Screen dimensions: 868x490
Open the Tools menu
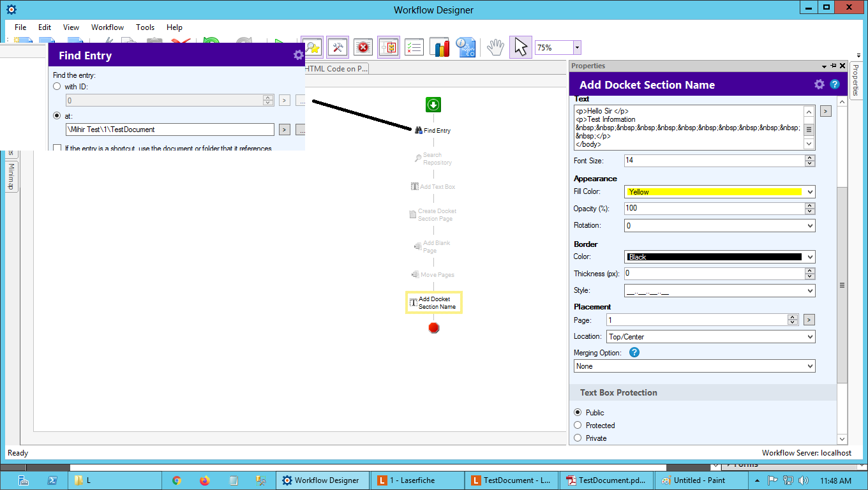145,27
